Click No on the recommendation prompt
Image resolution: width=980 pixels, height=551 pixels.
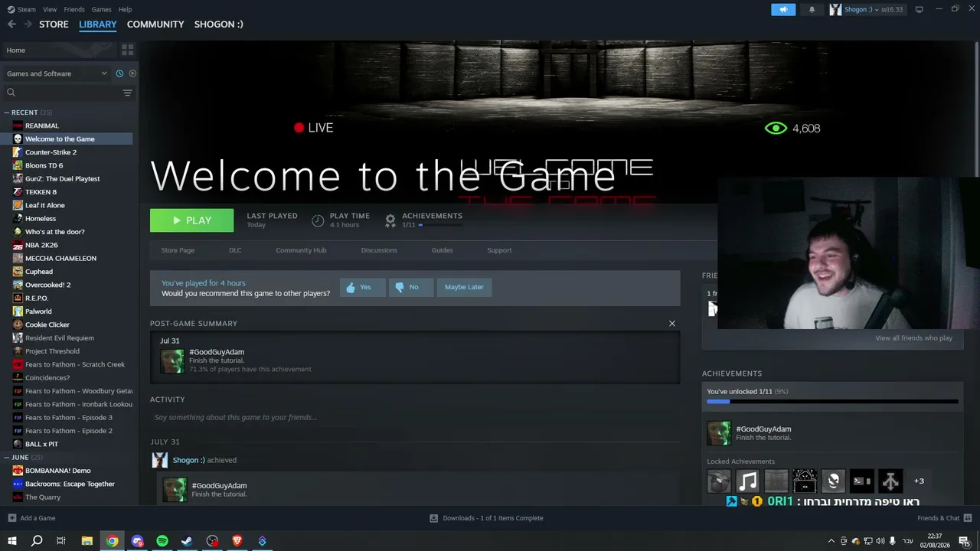click(x=411, y=288)
